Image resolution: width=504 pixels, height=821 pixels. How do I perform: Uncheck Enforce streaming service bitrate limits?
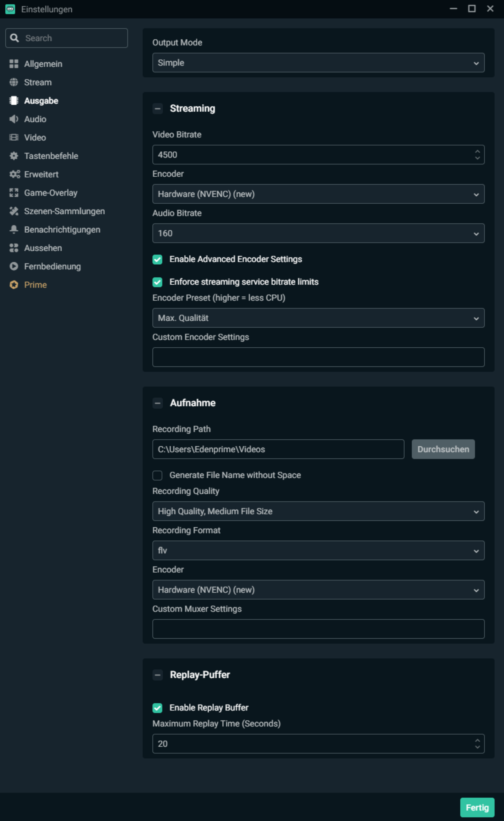tap(157, 282)
